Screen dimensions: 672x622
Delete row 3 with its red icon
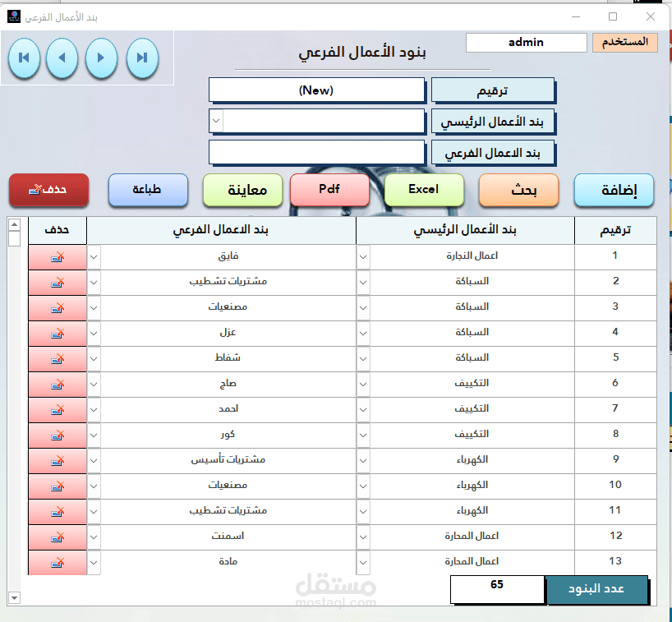58,308
